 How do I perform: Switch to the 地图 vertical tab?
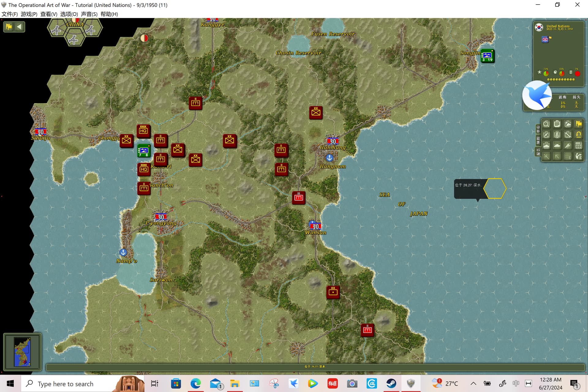pyautogui.click(x=538, y=141)
